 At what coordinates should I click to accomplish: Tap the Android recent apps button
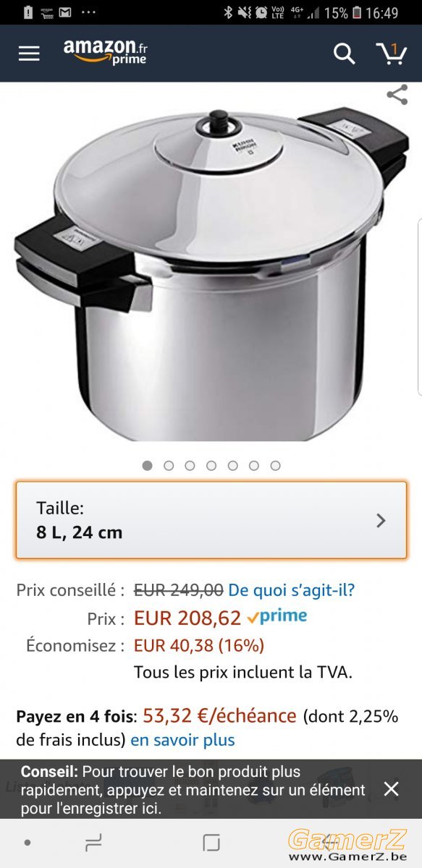(93, 842)
